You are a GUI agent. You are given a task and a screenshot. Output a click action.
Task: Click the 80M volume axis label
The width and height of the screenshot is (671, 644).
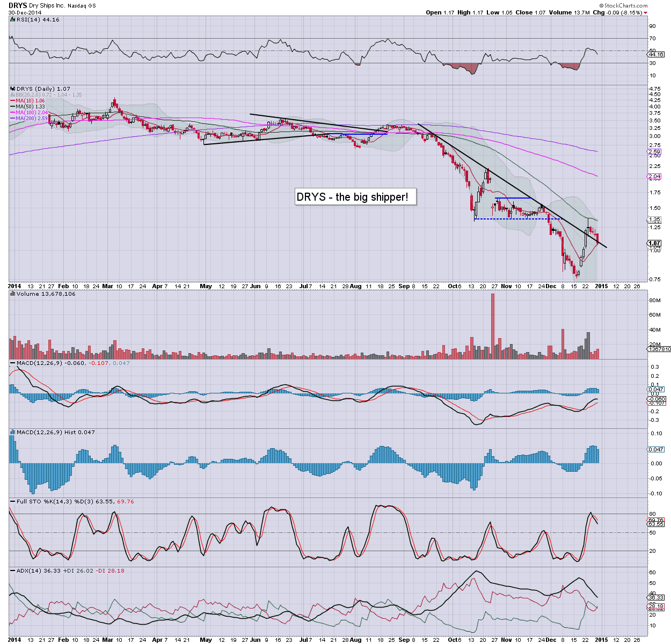pos(654,301)
